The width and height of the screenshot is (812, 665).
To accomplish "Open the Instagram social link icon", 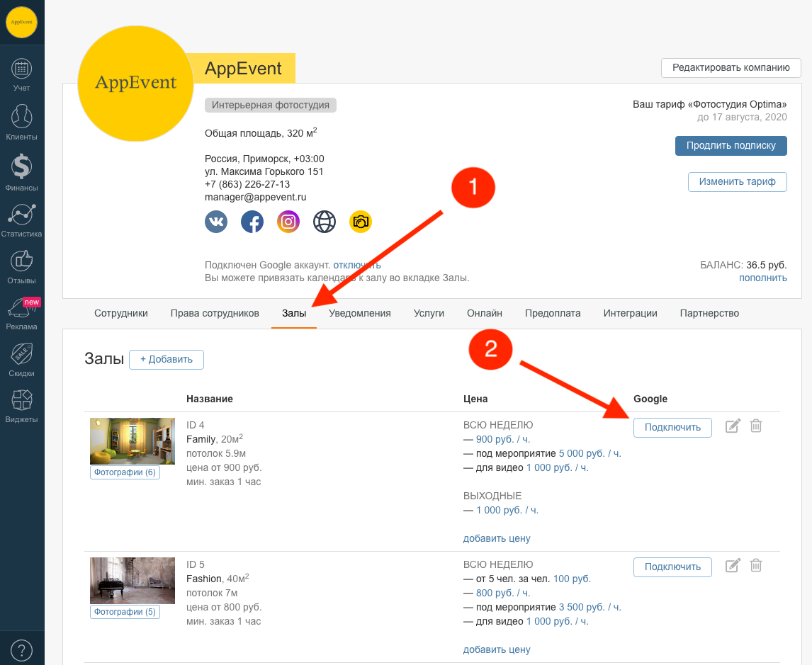I will coord(288,222).
